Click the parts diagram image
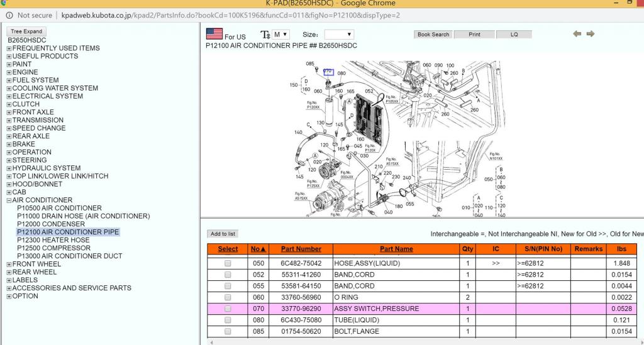 point(396,138)
